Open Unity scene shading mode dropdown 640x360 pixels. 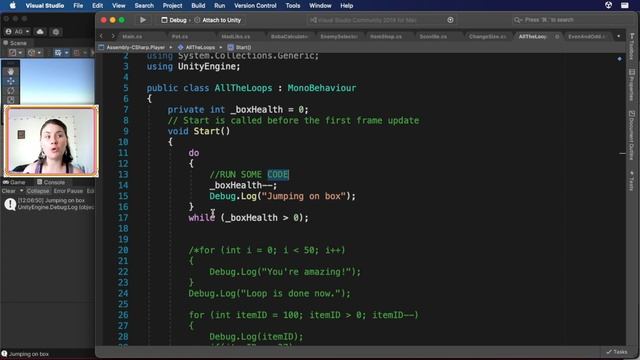(x=16, y=53)
